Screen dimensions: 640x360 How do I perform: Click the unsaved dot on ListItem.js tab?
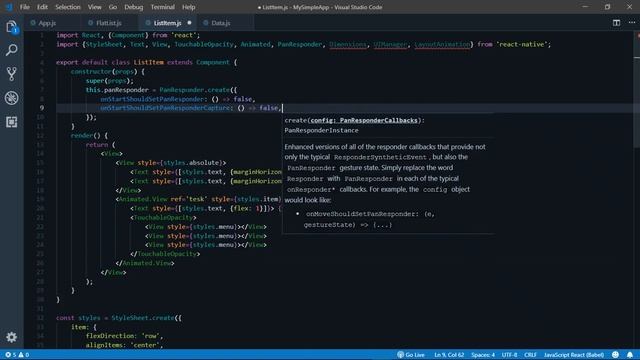[x=189, y=23]
